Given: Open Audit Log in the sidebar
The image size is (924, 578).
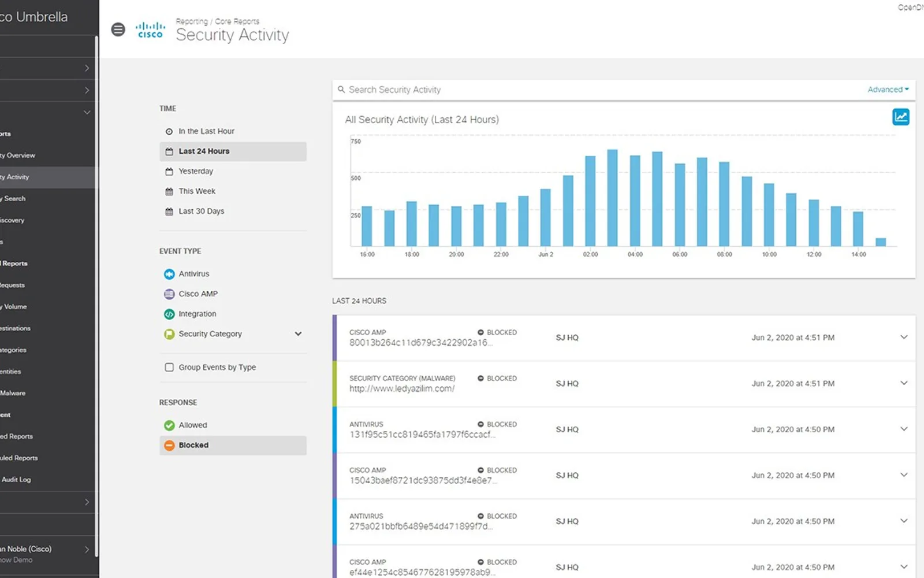Looking at the screenshot, I should [x=16, y=480].
